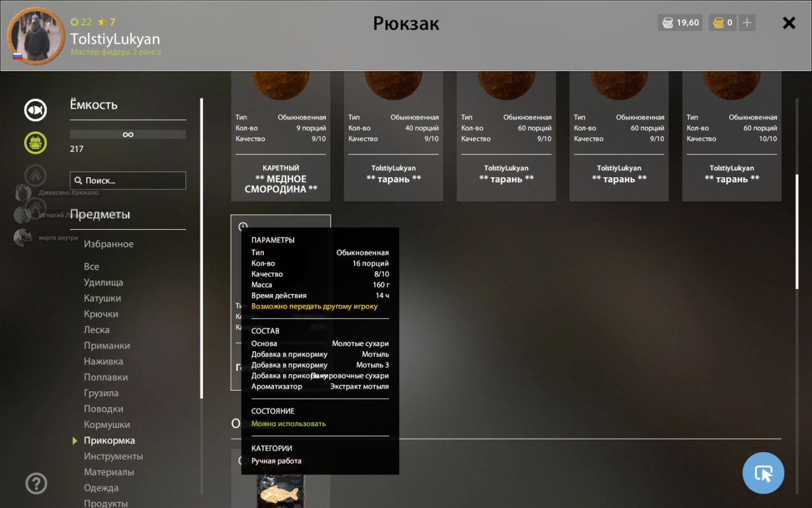This screenshot has height=508, width=812.
Task: Select the Наживка category
Action: 103,361
